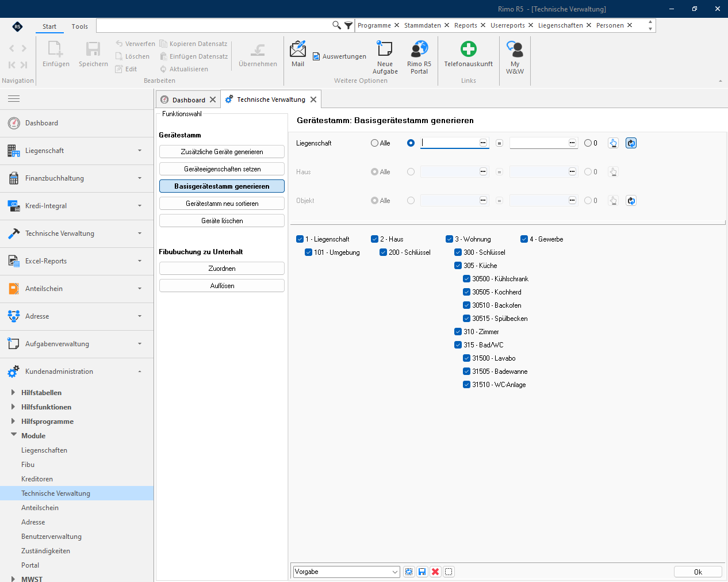Viewport: 728px width, 582px height.
Task: Uncheck the 305 - Küche checkbox
Action: pos(458,266)
